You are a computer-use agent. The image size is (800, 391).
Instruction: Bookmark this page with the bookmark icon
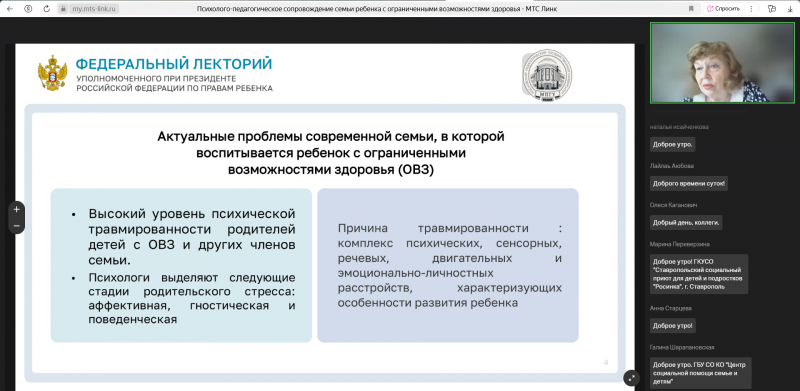pyautogui.click(x=691, y=9)
